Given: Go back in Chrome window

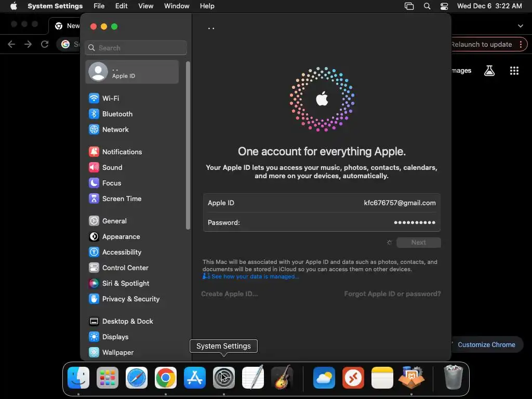Looking at the screenshot, I should click(x=11, y=44).
